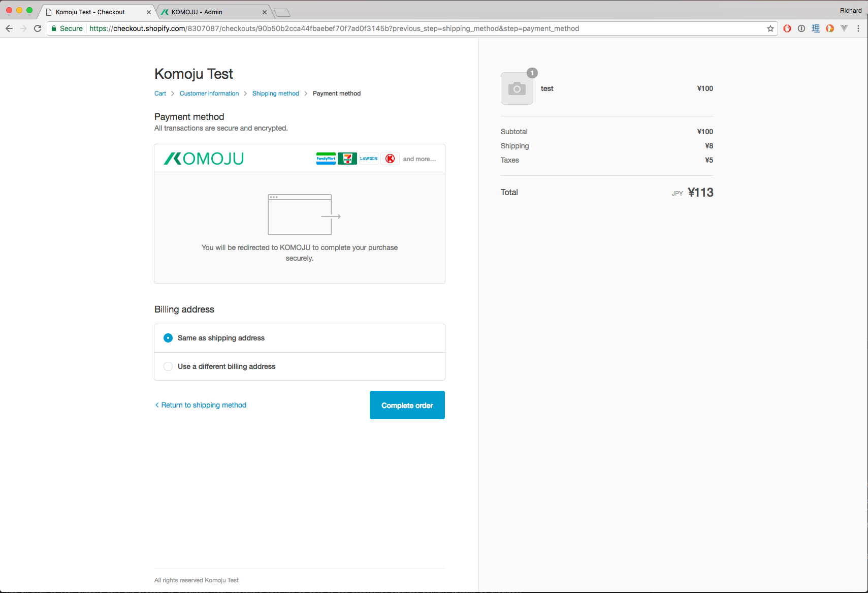Click the kanji 理 extension icon
The image size is (868, 593).
(816, 28)
